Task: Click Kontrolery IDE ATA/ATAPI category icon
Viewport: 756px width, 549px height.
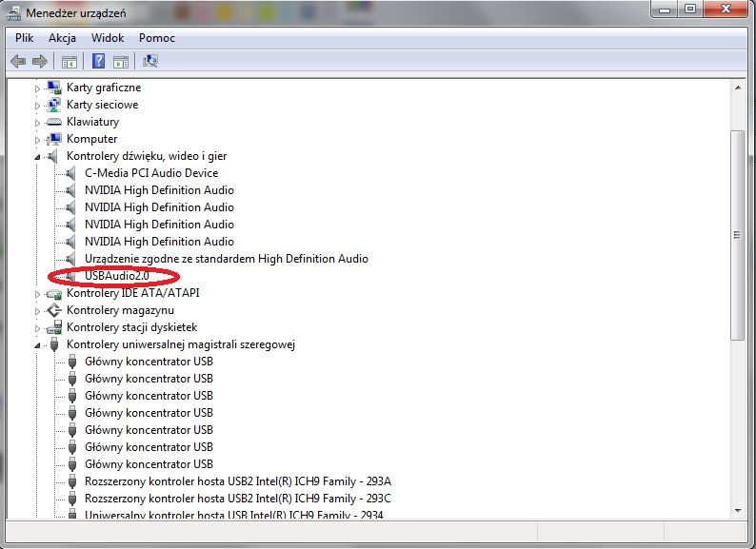Action: point(54,294)
